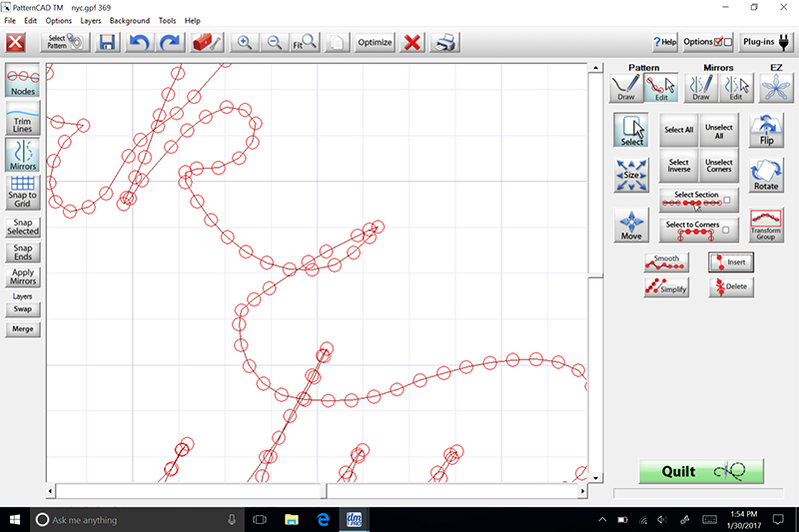Choose the Flip transform tool
The height and width of the screenshot is (532, 799).
tap(766, 130)
